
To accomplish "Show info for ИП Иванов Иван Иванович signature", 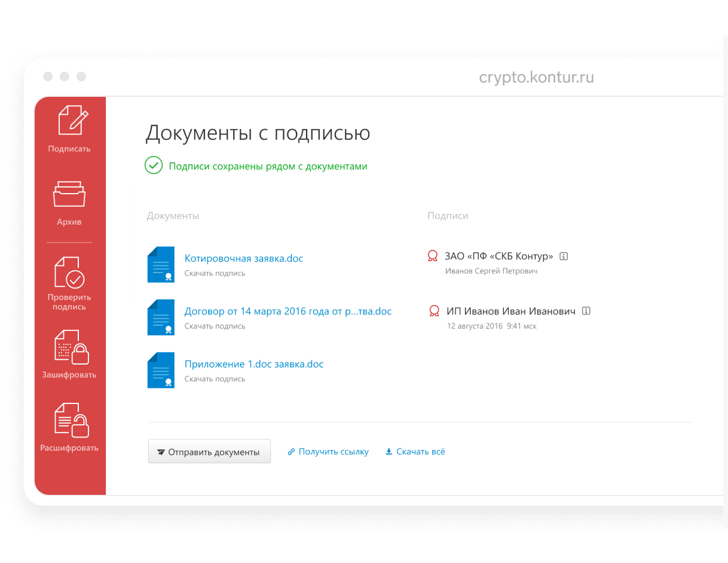I will (x=586, y=311).
